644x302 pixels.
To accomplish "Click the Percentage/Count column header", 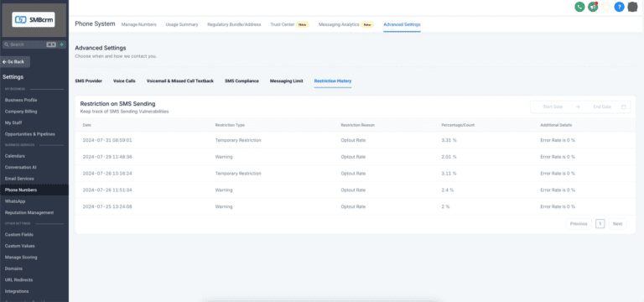I will (458, 125).
